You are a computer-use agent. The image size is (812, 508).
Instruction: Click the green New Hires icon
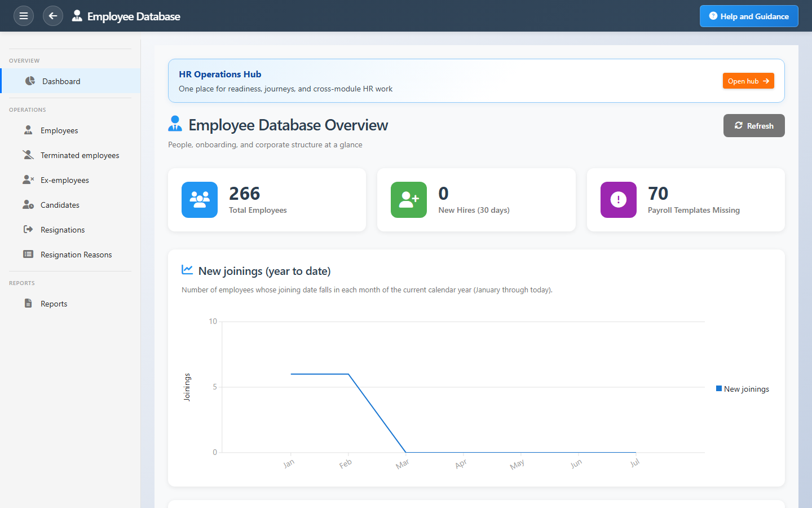pos(409,200)
